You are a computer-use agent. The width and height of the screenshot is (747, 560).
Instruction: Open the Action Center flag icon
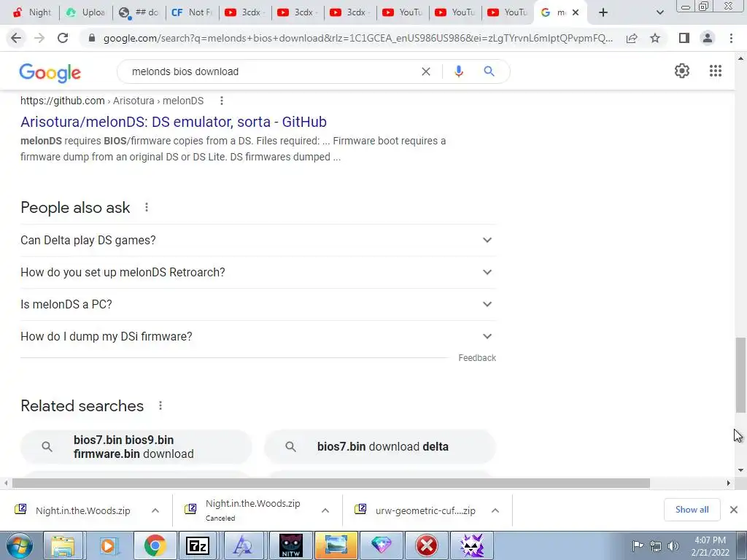[638, 545]
